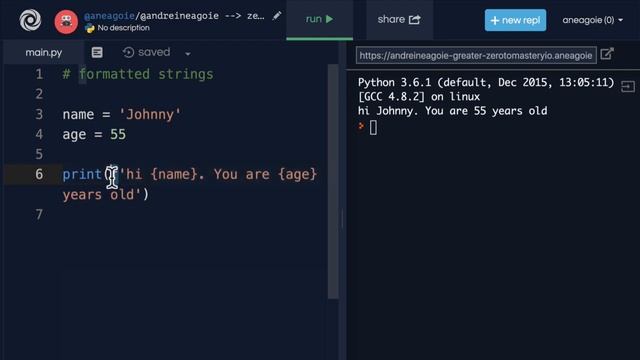Click line number 6 in gutter
Screen dimensions: 640x360
coord(39,174)
